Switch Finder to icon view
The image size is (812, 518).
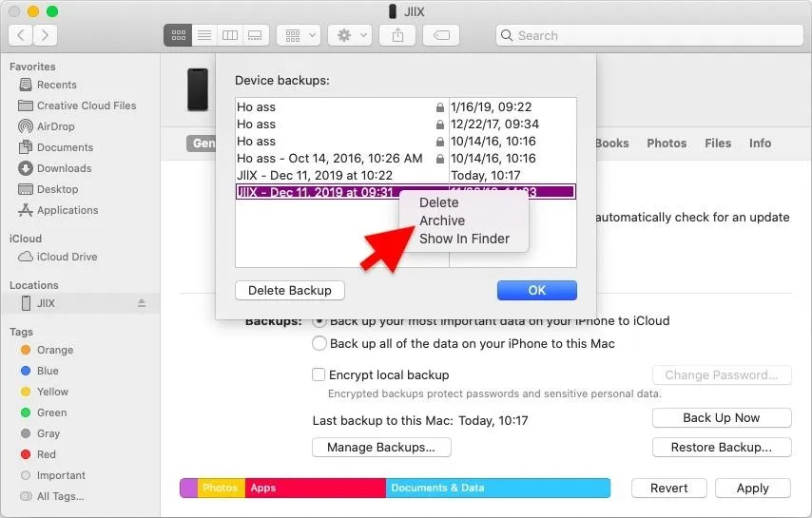178,35
